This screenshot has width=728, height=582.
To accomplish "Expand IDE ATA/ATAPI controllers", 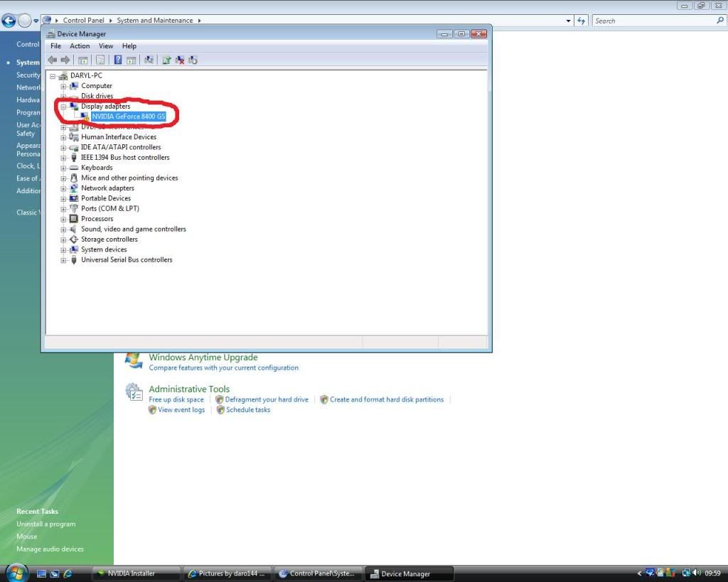I will 63,147.
